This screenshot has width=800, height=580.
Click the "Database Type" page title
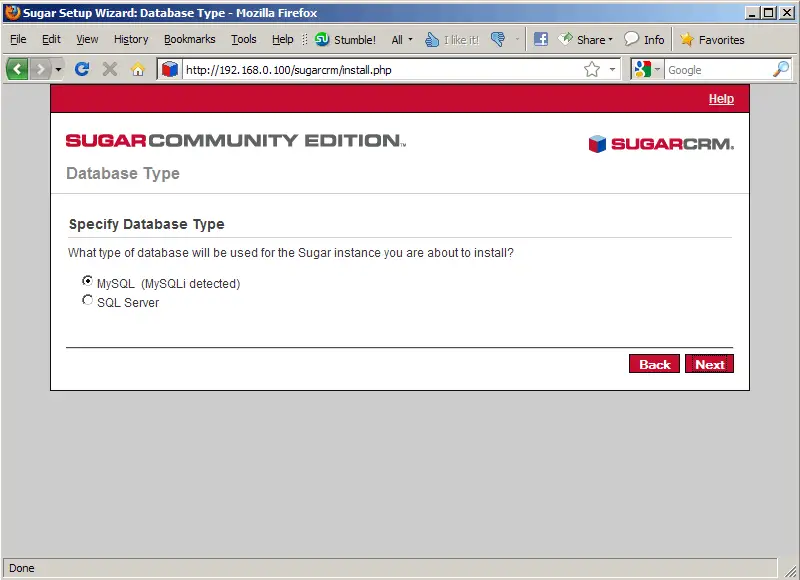pos(123,173)
